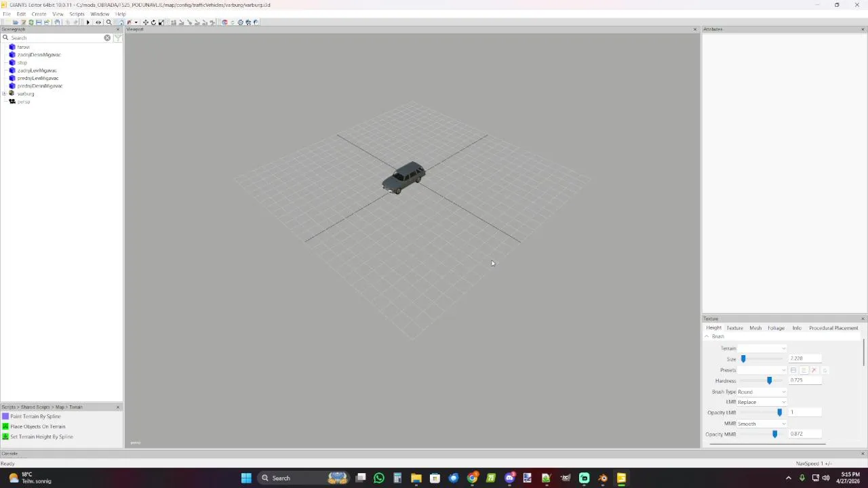Close the Attributes panel

pyautogui.click(x=863, y=29)
